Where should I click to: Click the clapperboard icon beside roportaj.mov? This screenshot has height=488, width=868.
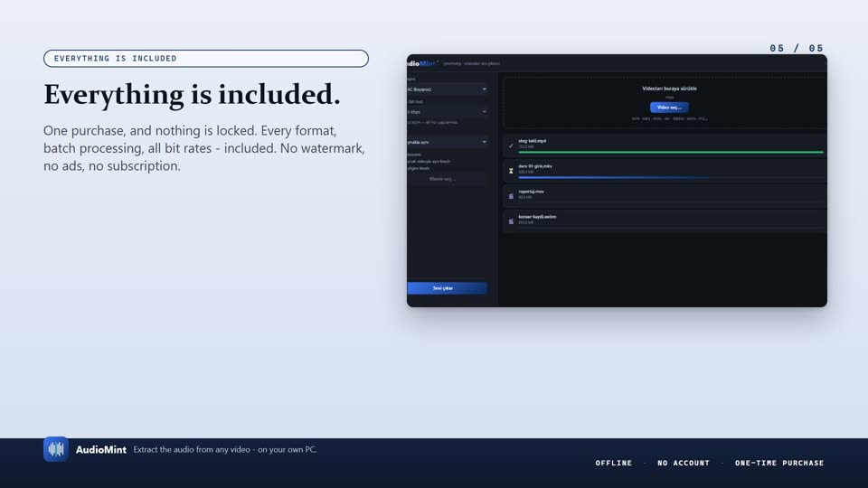coord(511,196)
